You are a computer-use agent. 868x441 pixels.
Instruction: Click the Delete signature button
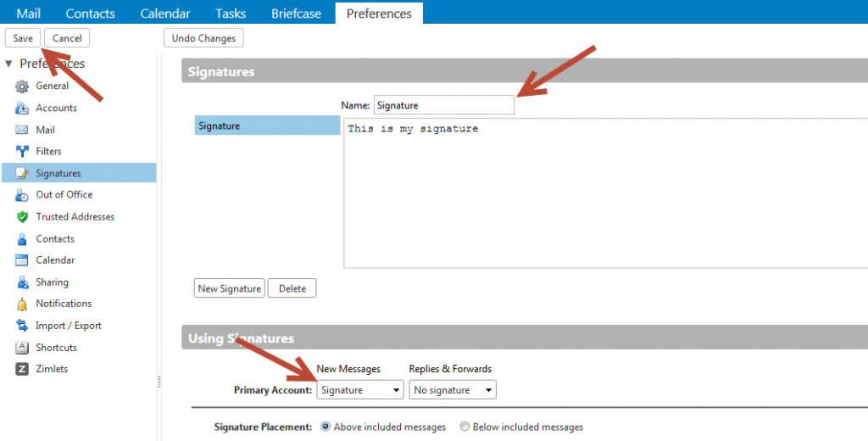pos(292,288)
